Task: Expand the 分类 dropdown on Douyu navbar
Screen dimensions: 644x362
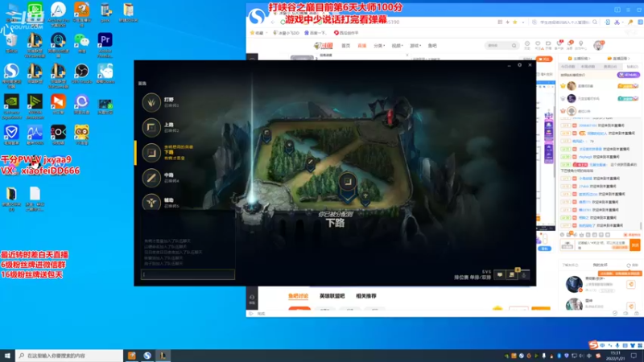Action: 379,46
